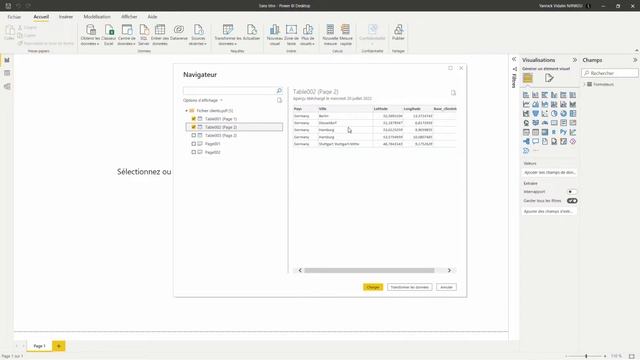Viewport: 640px width, 360px height.
Task: Select the Python visual icon
Action: click(x=563, y=132)
